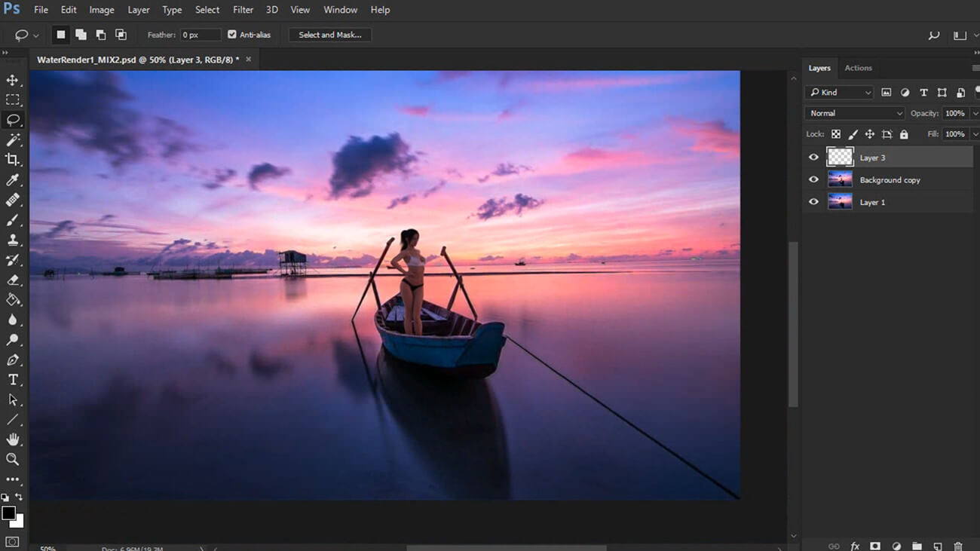Click the Select and Mask button
Viewport: 980px width, 551px height.
[329, 35]
